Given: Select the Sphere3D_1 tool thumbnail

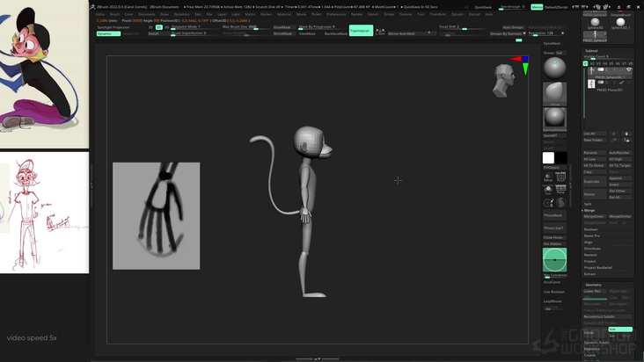Looking at the screenshot, I should pyautogui.click(x=620, y=24).
